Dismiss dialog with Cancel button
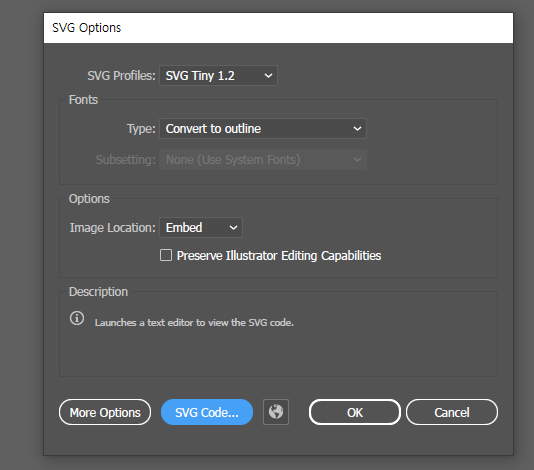This screenshot has width=534, height=470. (452, 412)
